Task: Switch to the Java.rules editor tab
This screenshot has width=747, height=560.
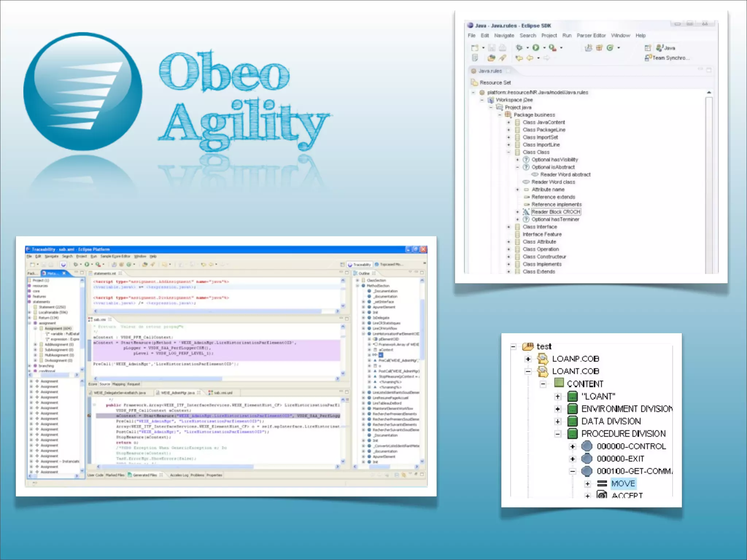Action: tap(490, 71)
